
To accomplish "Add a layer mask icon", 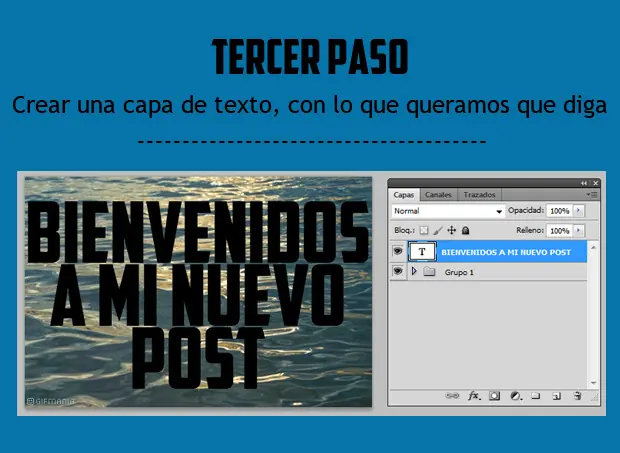I will (x=494, y=396).
